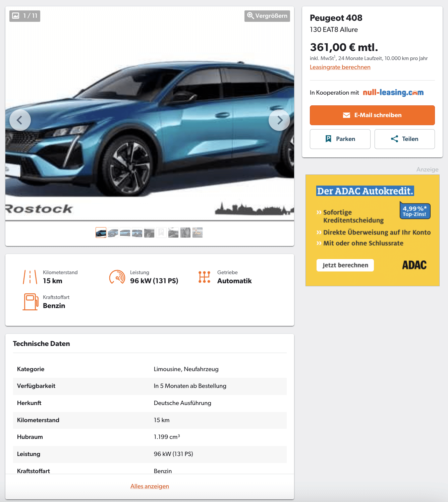Click the image counter icon showing 1 / 11
This screenshot has width=448, height=502.
click(25, 16)
